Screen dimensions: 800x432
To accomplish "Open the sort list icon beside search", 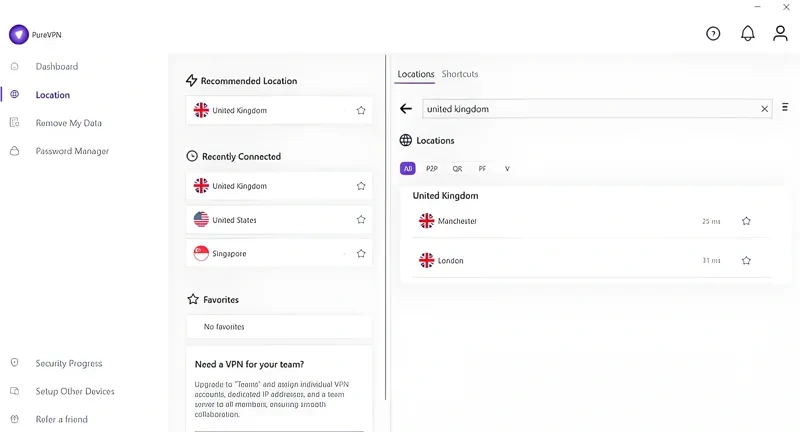I will click(x=785, y=107).
